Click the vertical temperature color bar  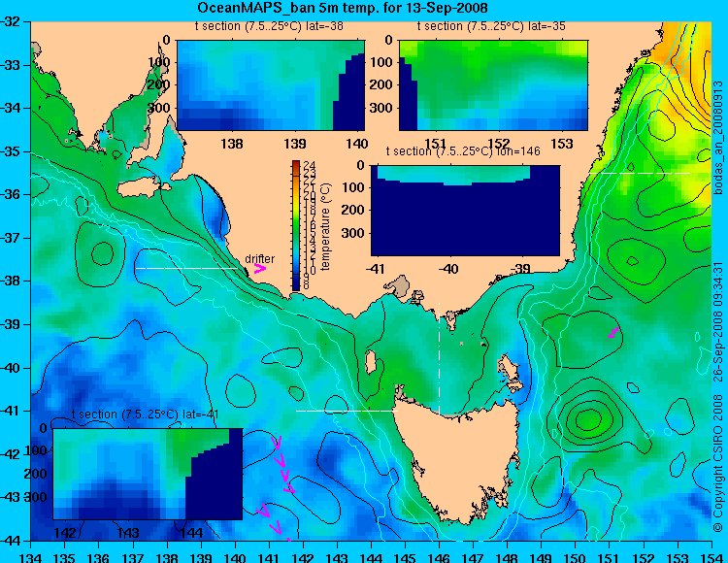click(x=296, y=225)
